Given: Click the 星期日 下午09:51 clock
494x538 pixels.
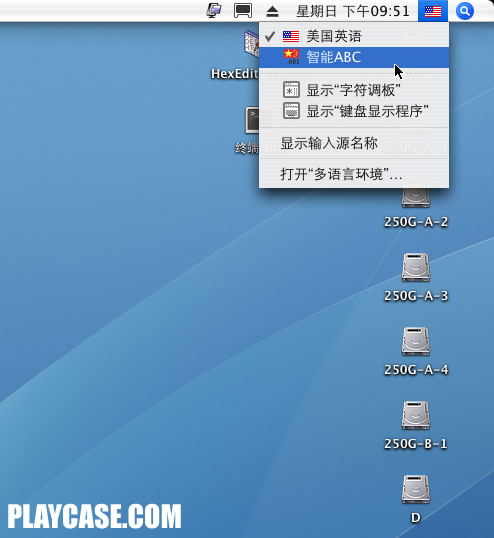Looking at the screenshot, I should click(352, 11).
